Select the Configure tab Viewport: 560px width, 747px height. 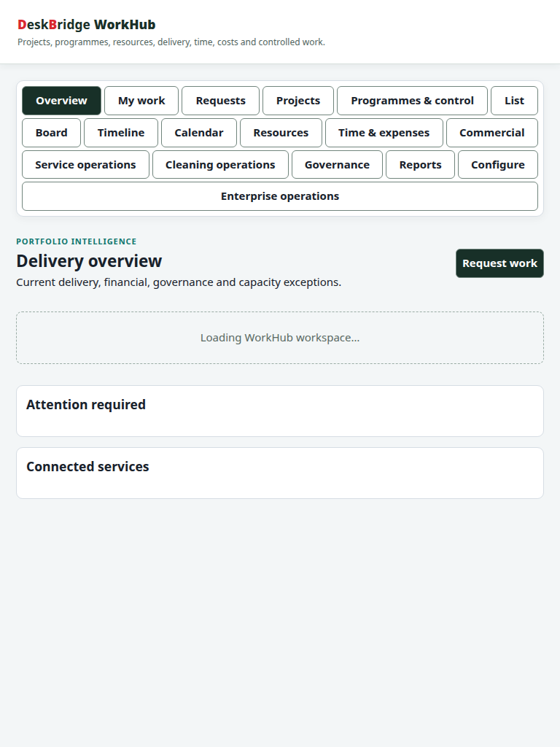[498, 164]
